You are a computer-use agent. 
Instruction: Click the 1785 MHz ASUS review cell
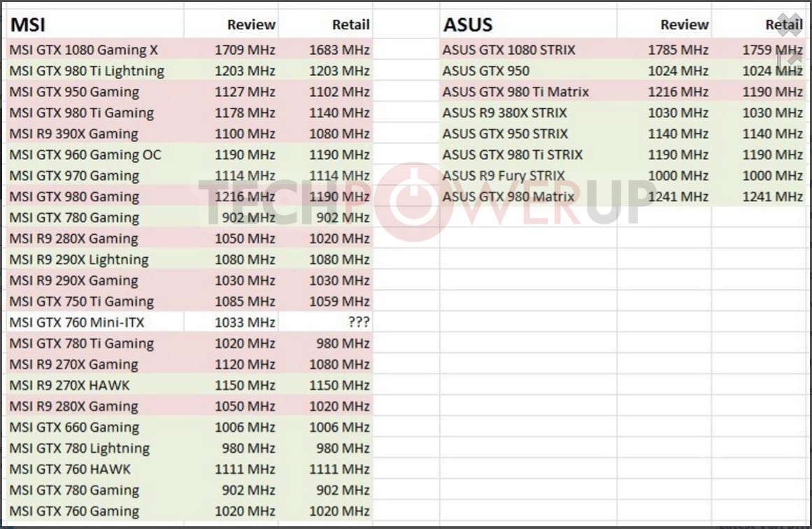(678, 50)
